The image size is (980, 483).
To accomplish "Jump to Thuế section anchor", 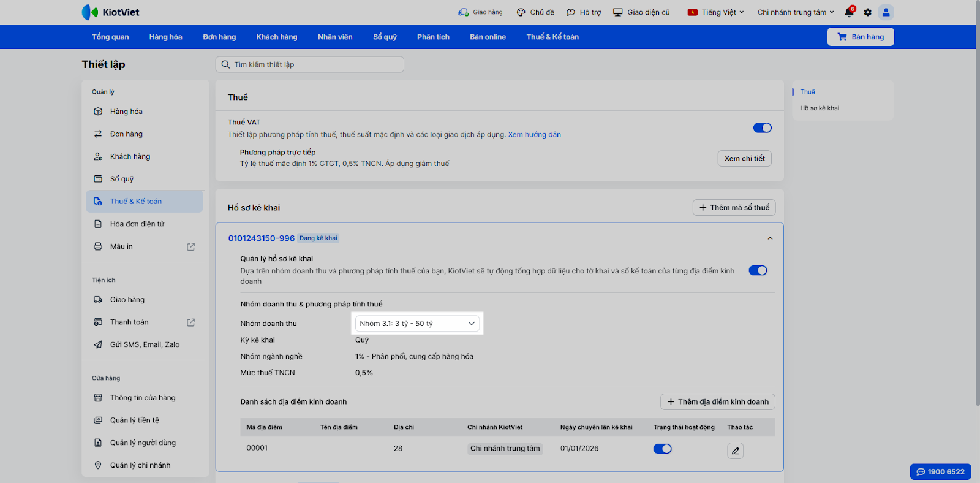I will pyautogui.click(x=808, y=92).
